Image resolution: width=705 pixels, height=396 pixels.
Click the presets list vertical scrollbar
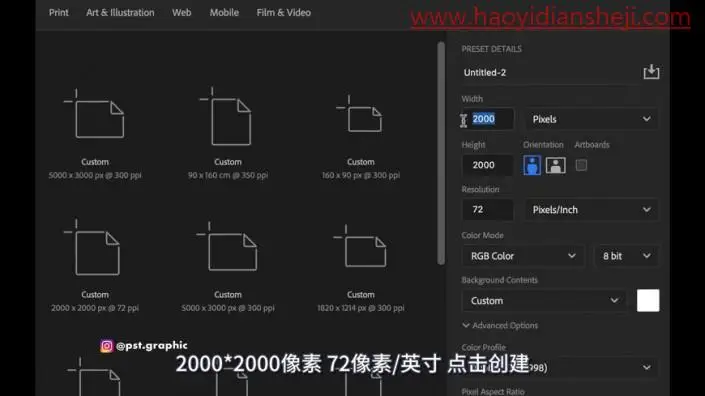(x=441, y=153)
